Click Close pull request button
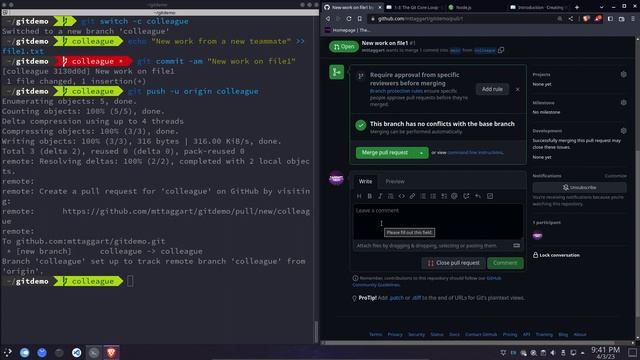Viewport: 640px width, 360px height. 453,263
